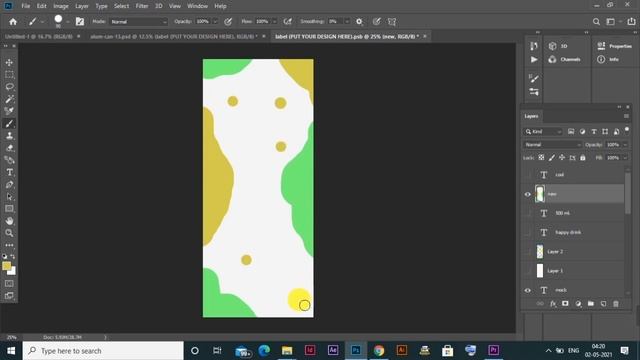Select the Horizontal Type tool

coord(9,172)
